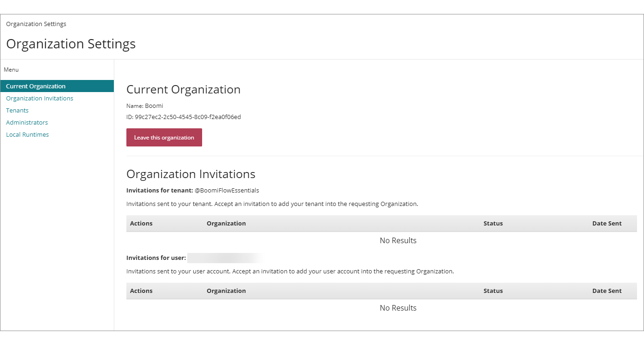Click the No Results row for user invitations
The height and width of the screenshot is (345, 644).
tap(398, 307)
